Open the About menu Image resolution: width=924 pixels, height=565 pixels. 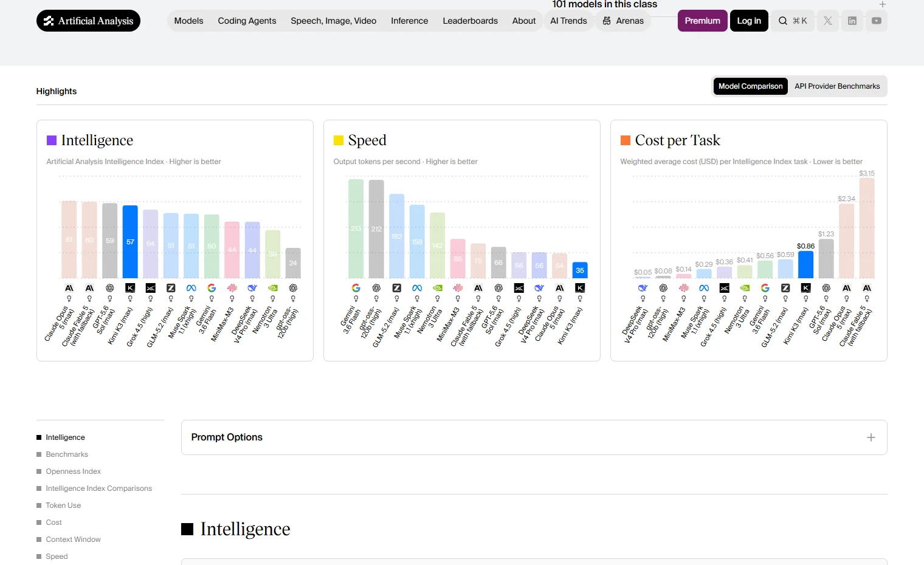524,21
